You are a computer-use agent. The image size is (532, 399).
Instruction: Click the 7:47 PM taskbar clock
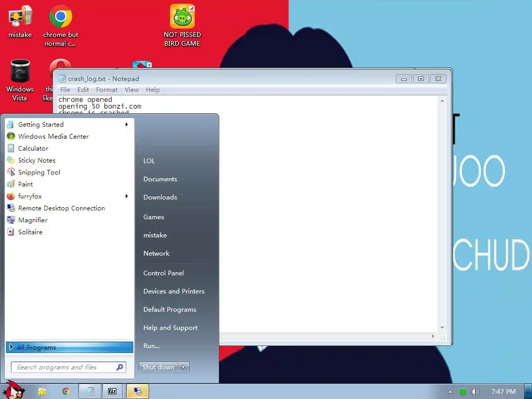point(503,392)
